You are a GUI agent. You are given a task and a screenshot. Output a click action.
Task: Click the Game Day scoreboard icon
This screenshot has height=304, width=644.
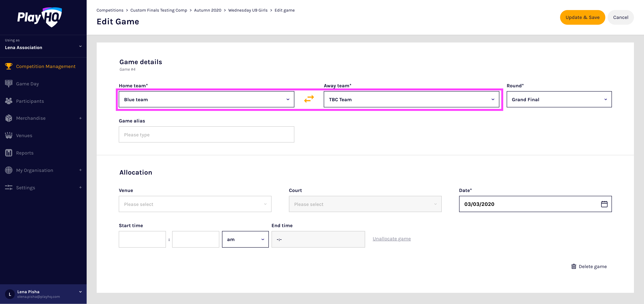(x=9, y=84)
